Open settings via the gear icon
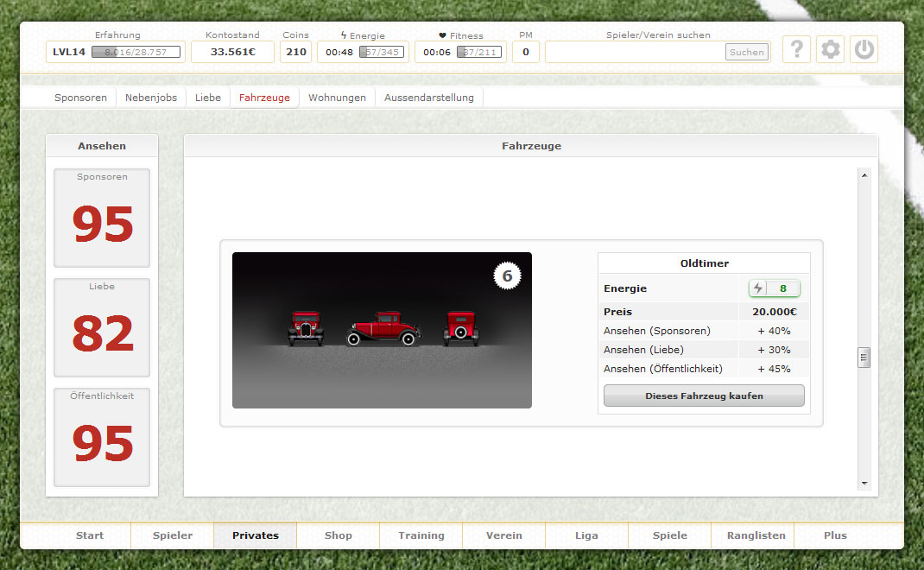The image size is (924, 570). 830,49
